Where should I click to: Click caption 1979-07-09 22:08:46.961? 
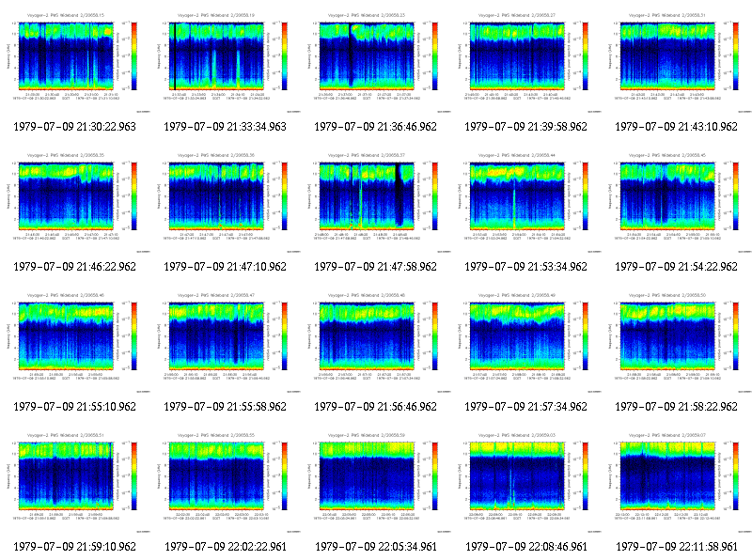coord(526,547)
